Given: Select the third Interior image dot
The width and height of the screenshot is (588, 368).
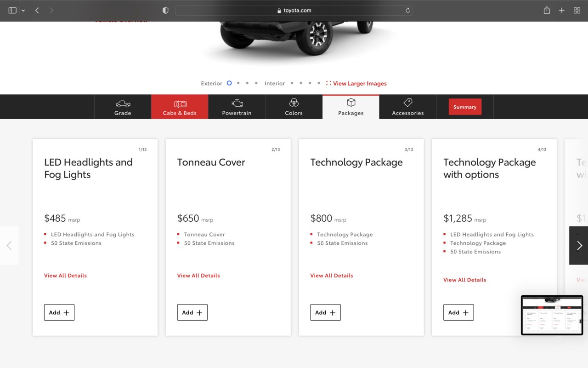Looking at the screenshot, I should [x=310, y=83].
